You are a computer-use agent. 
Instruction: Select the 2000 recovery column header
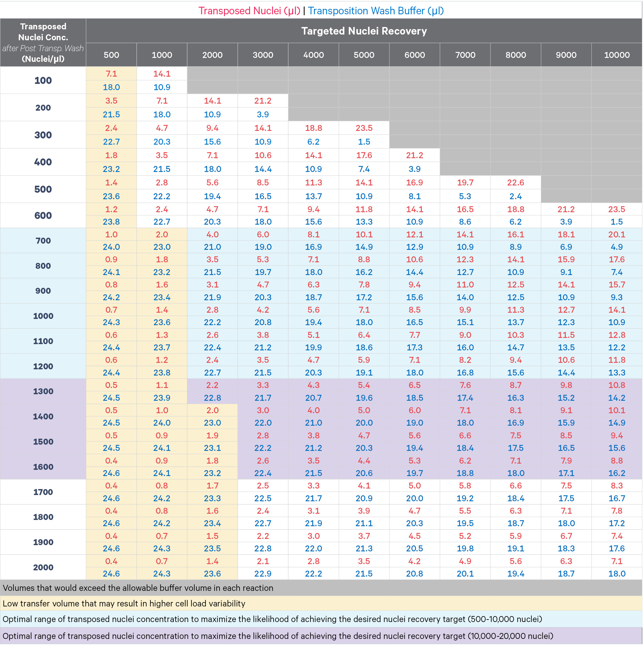click(x=212, y=55)
